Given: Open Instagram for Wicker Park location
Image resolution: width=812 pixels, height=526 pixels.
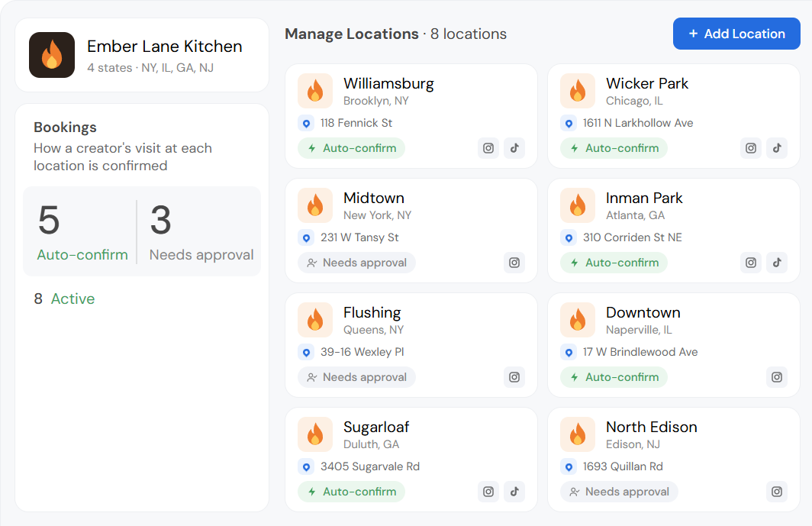Looking at the screenshot, I should pos(751,148).
